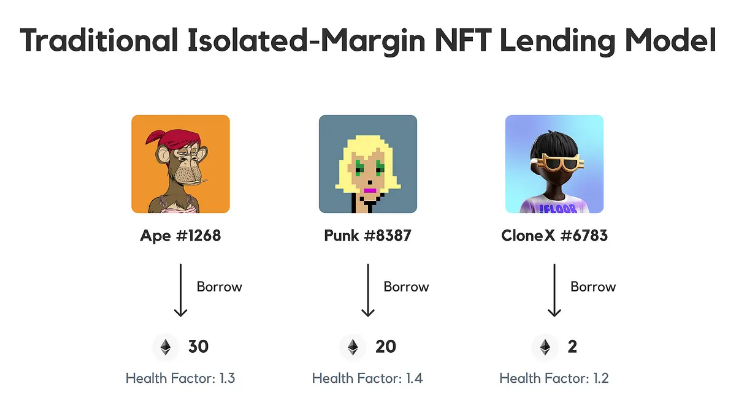Click the Ethereum icon next to 30

tap(165, 347)
